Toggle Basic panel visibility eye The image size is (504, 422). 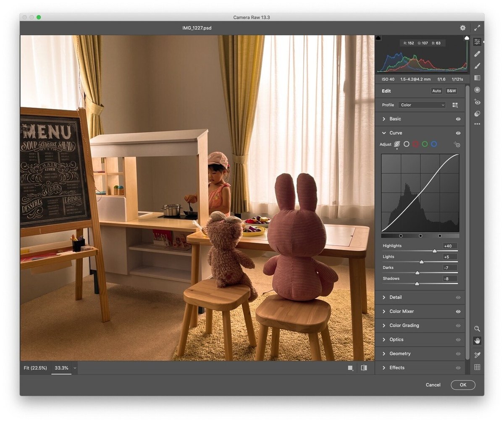click(458, 119)
